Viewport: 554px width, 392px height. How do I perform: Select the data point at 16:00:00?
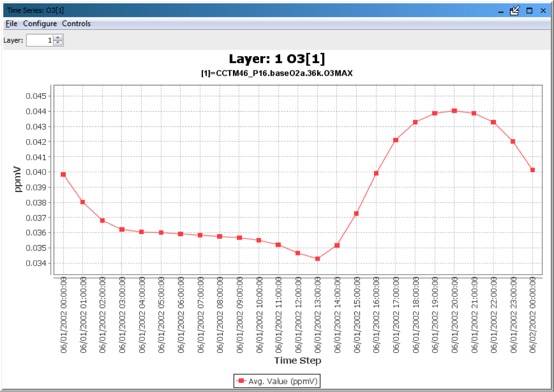click(x=376, y=173)
